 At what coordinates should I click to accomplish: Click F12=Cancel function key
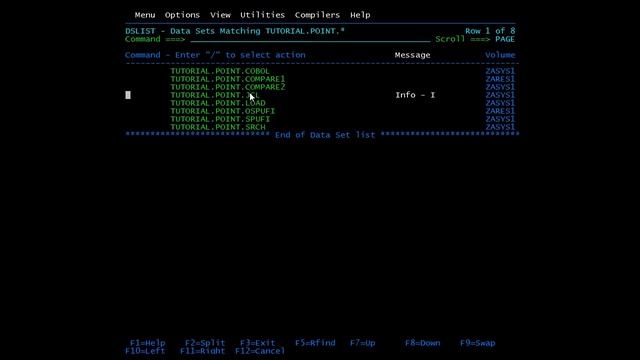point(260,351)
